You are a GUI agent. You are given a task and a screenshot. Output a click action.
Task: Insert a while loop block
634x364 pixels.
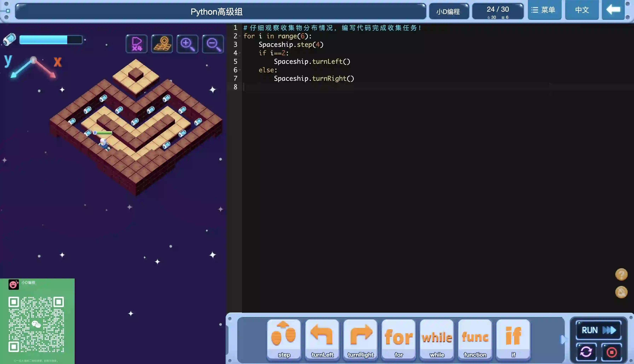(437, 339)
